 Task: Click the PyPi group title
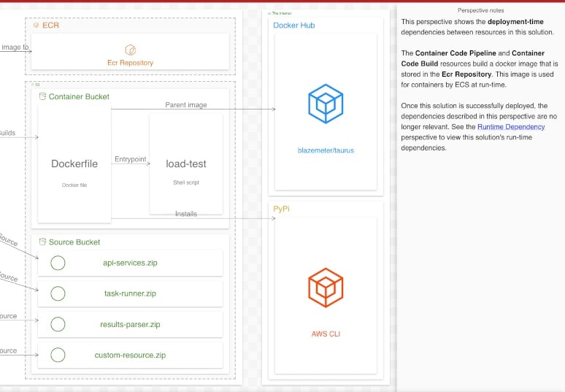(282, 208)
